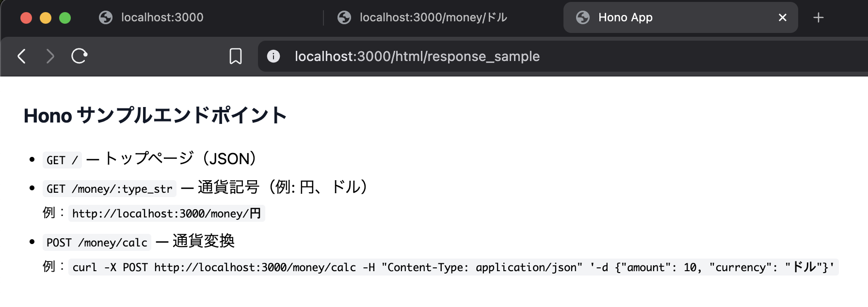Click the Hono サンプルエンドポイント heading
Viewport: 868px width, 307px height.
[x=155, y=116]
